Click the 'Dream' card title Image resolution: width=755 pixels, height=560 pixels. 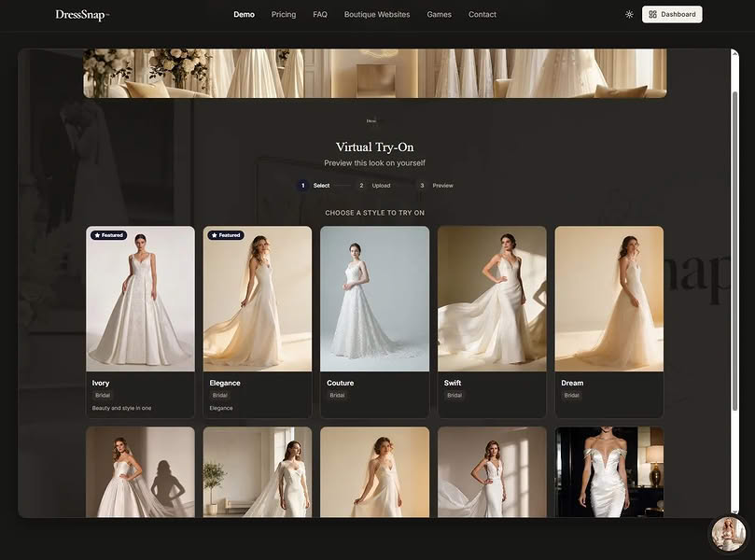(572, 383)
